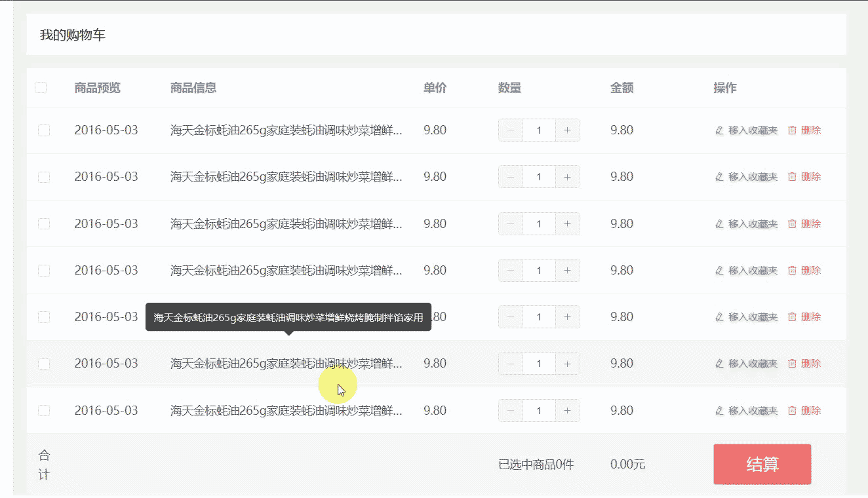Focus the quantity field in the fourth row
Viewport: 868px width, 498px height.
point(539,270)
